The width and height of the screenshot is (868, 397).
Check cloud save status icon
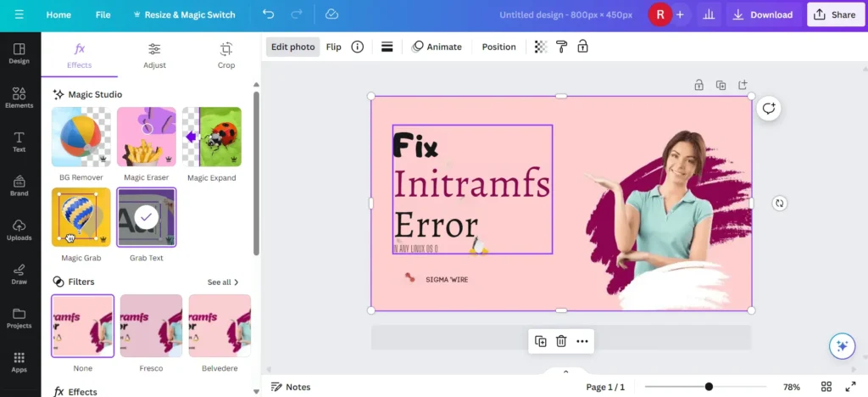coord(331,14)
